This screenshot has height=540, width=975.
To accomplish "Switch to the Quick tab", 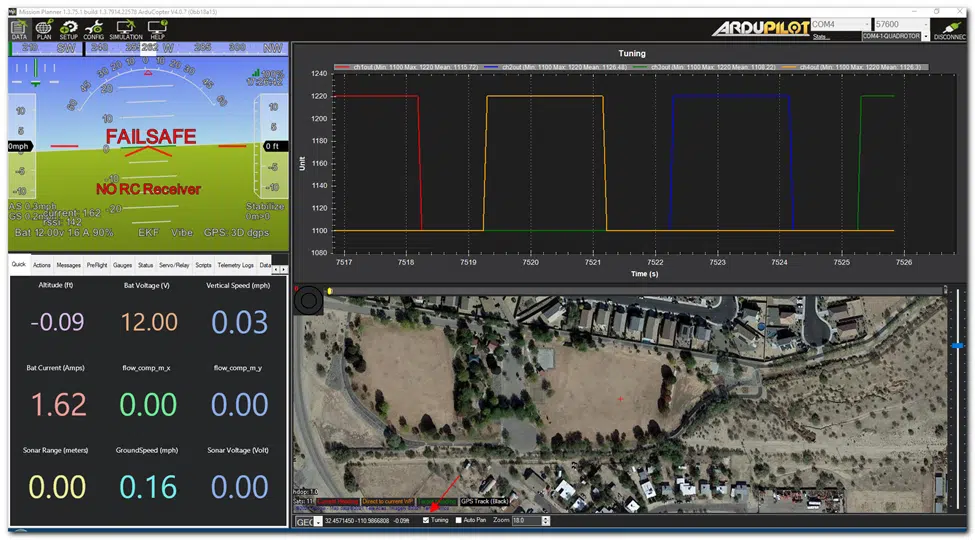I will [x=19, y=264].
